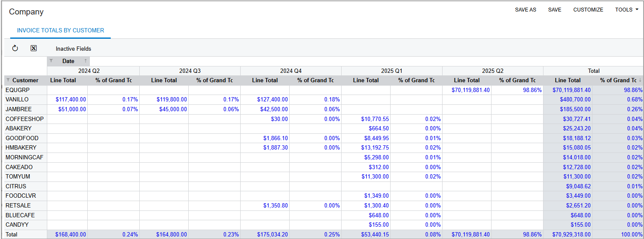644x239 pixels.
Task: Click the Save button
Action: coord(555,9)
